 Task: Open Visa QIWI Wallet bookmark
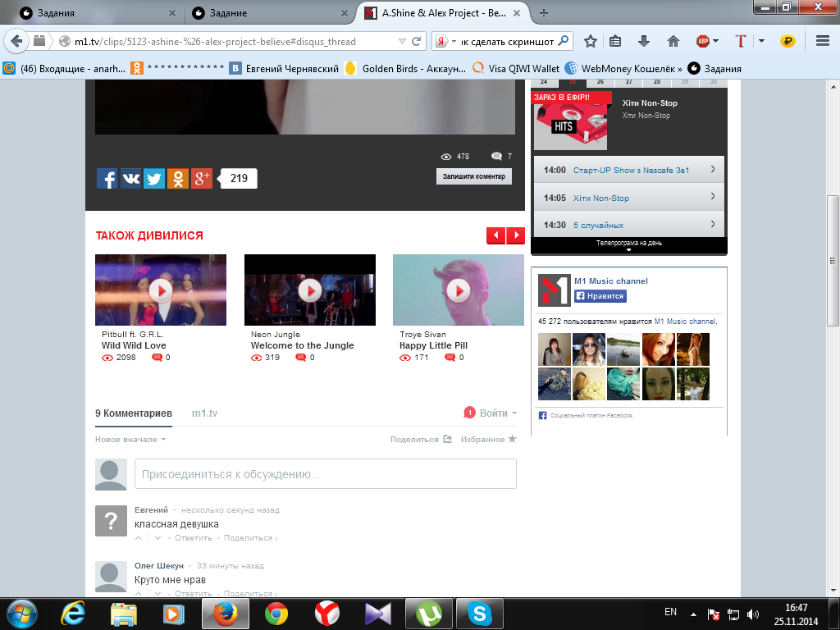(x=517, y=69)
